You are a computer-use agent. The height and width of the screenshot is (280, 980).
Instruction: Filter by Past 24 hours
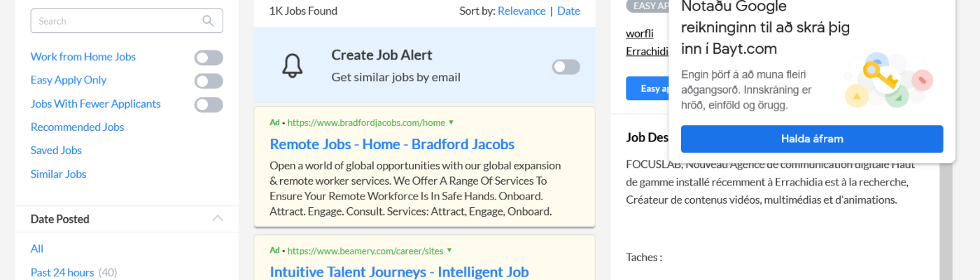[62, 272]
